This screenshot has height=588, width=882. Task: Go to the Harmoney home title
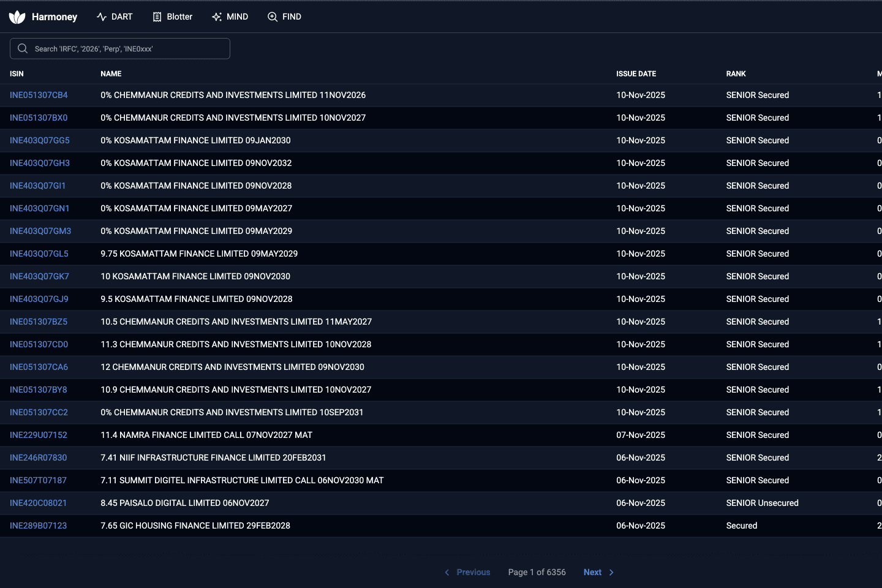[55, 17]
